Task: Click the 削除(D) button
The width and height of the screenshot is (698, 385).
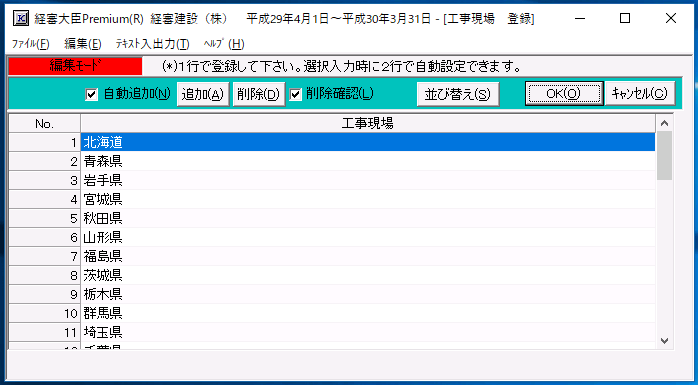Action: pos(259,94)
